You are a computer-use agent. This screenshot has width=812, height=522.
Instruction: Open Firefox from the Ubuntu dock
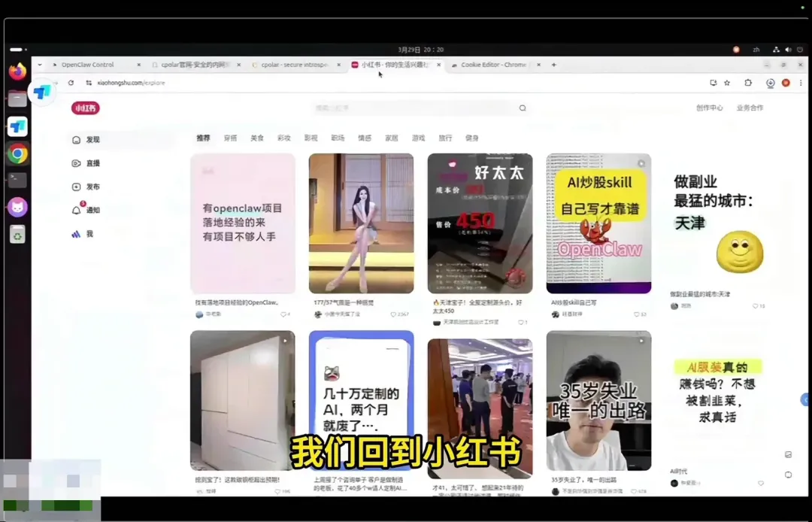[17, 71]
